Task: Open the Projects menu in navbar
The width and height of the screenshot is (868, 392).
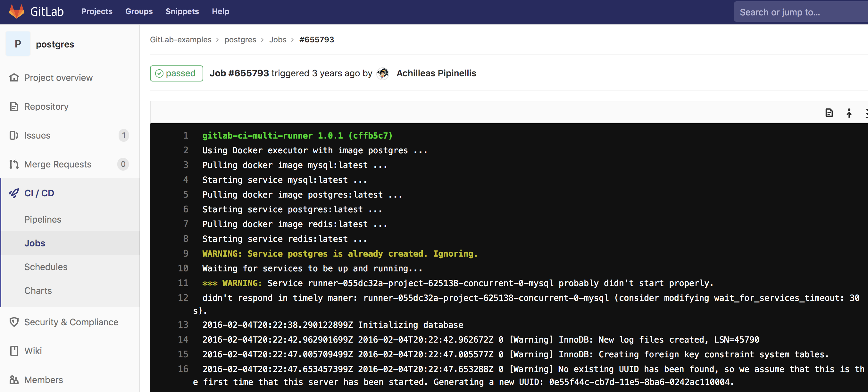Action: coord(97,12)
